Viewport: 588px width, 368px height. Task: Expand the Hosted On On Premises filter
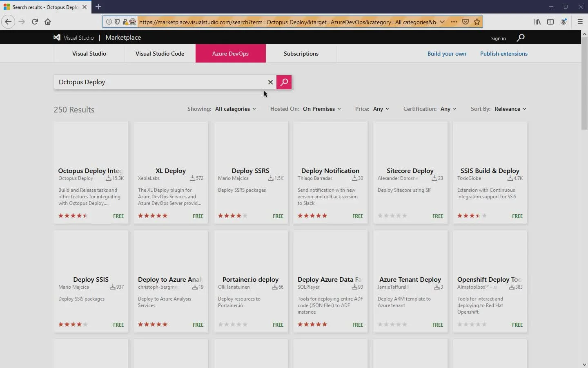[x=322, y=109]
